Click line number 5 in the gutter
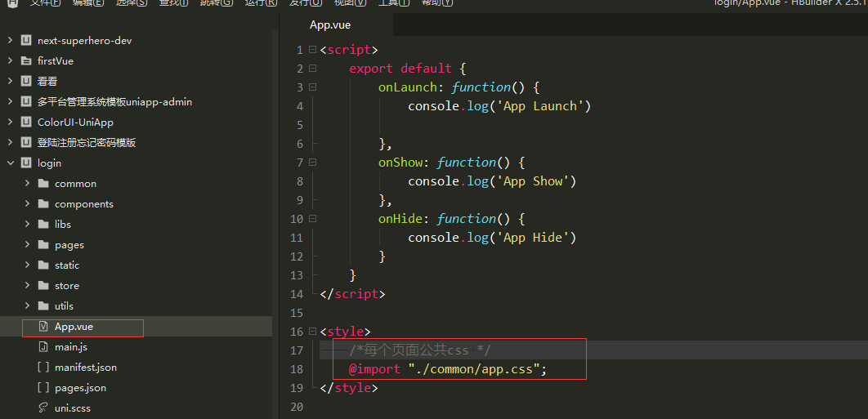The width and height of the screenshot is (868, 419). (300, 125)
